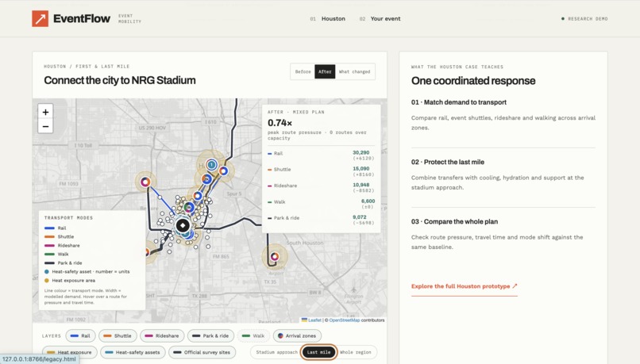Zoom in the map with plus button
This screenshot has height=364, width=640.
click(x=45, y=112)
